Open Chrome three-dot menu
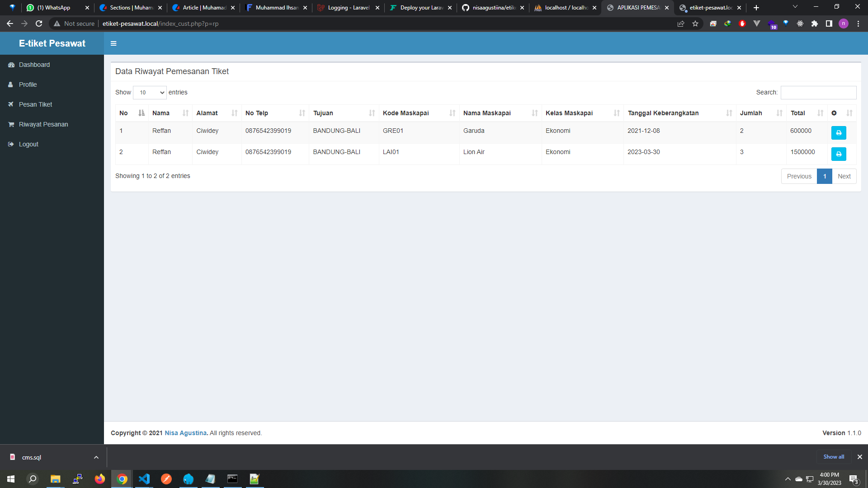The height and width of the screenshot is (488, 868). coord(858,23)
